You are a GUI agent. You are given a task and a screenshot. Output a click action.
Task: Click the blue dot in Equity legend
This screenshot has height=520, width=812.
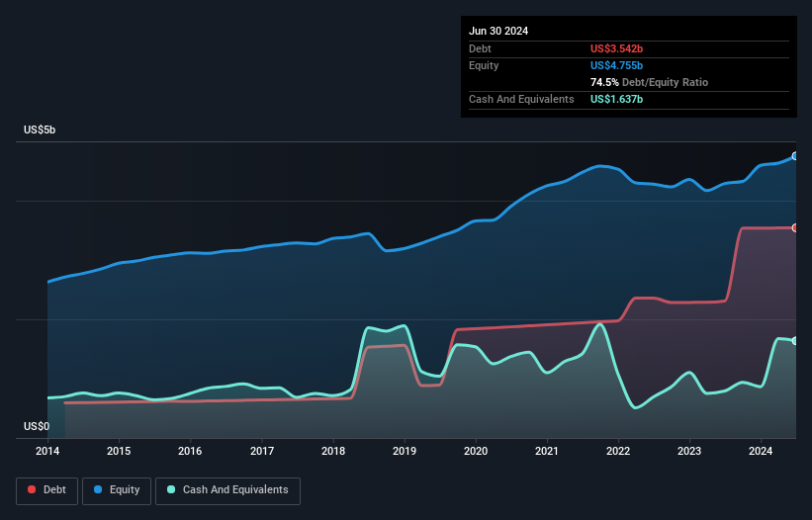(x=98, y=489)
